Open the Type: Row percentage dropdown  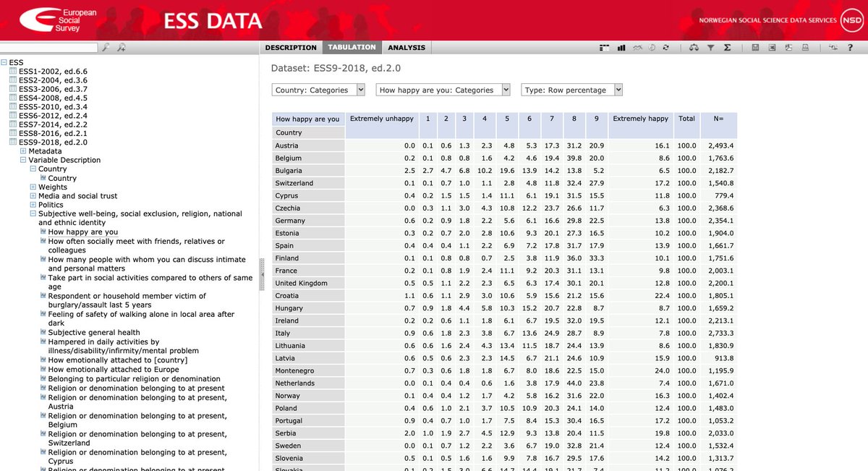pyautogui.click(x=572, y=90)
